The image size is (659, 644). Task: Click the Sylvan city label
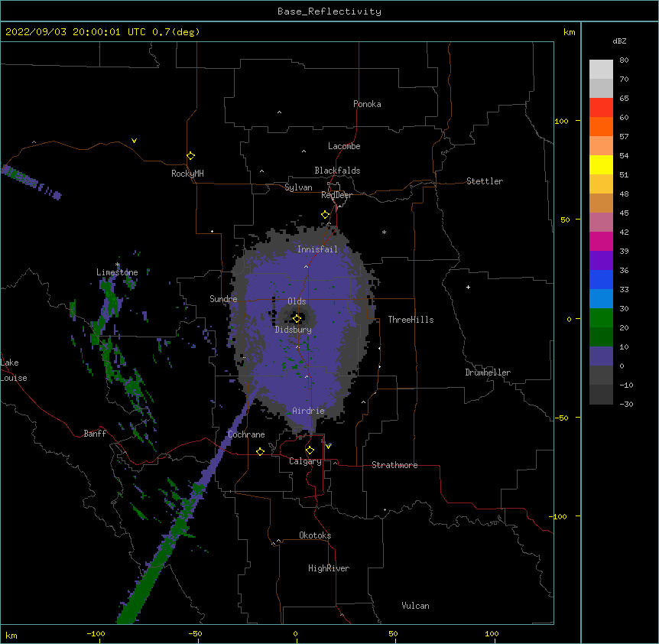[298, 187]
